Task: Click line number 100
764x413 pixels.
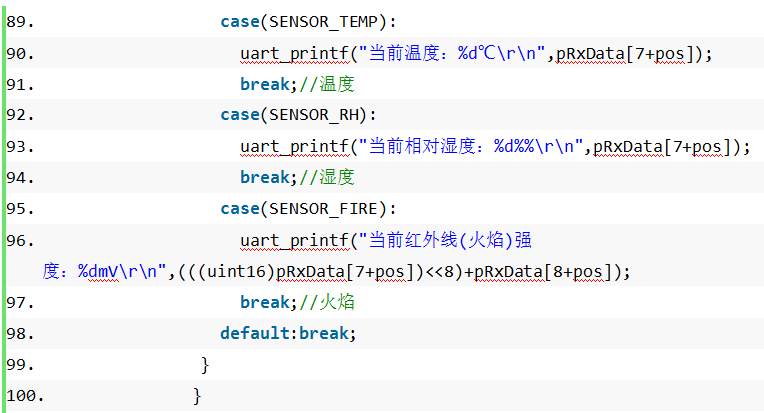Action: [25, 396]
